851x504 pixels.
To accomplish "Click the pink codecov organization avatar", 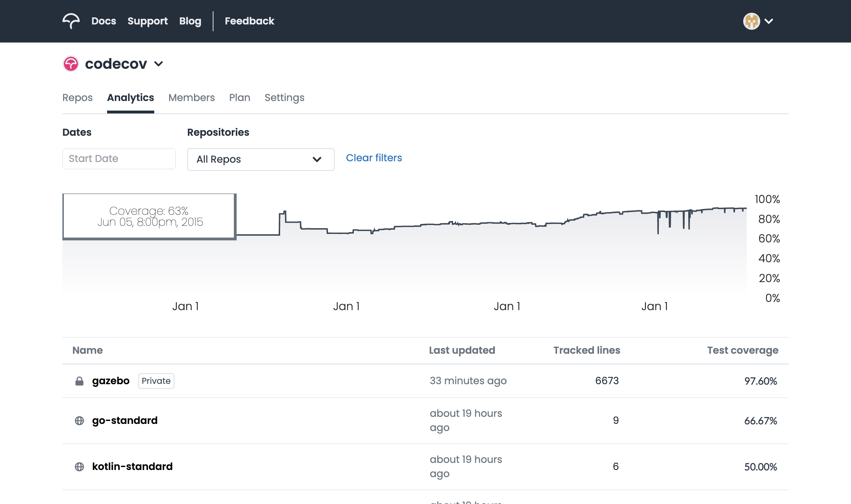I will 71,64.
